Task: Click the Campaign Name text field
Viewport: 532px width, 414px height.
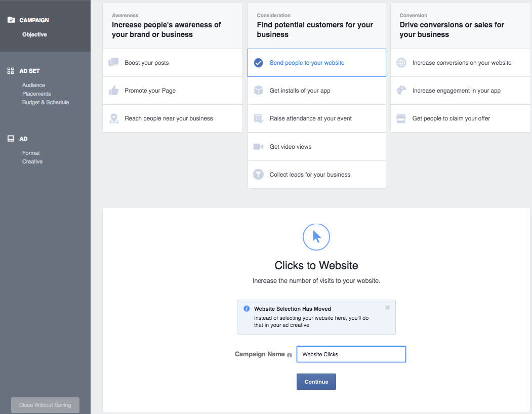Action: click(351, 354)
